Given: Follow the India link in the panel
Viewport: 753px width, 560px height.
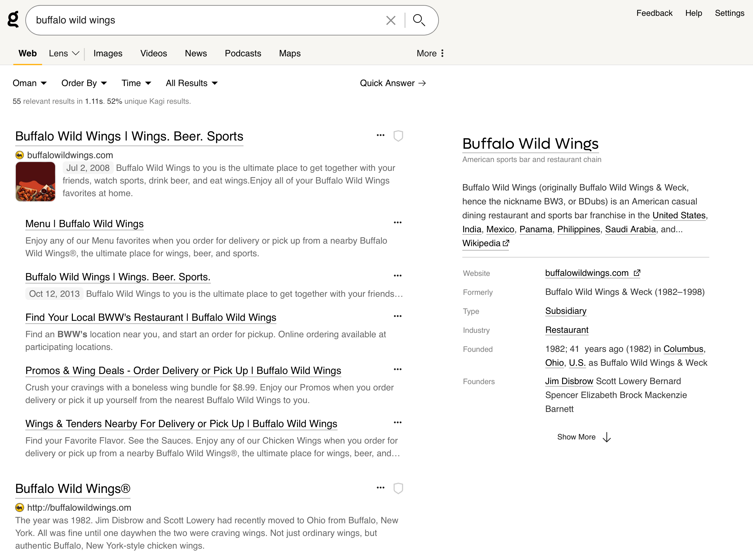Looking at the screenshot, I should [472, 229].
